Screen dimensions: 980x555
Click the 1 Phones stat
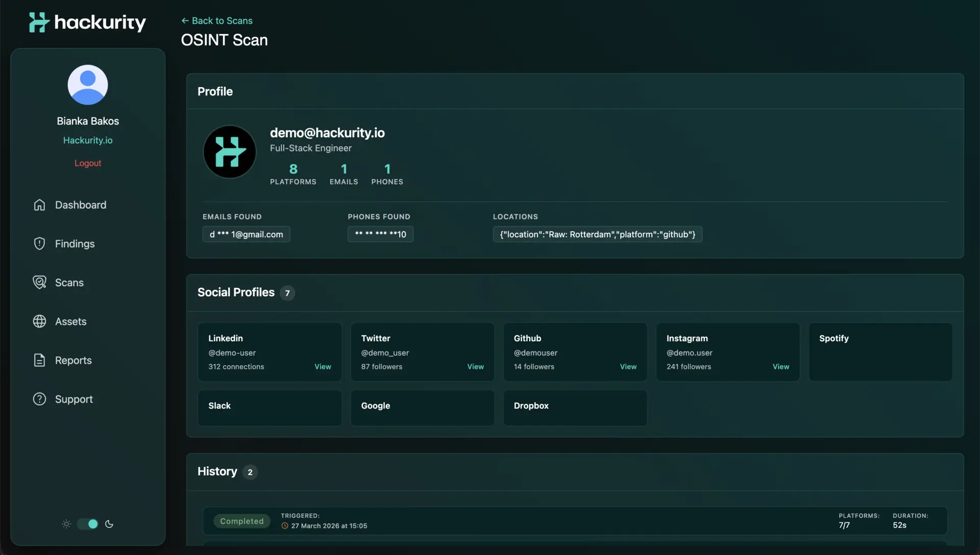(387, 174)
